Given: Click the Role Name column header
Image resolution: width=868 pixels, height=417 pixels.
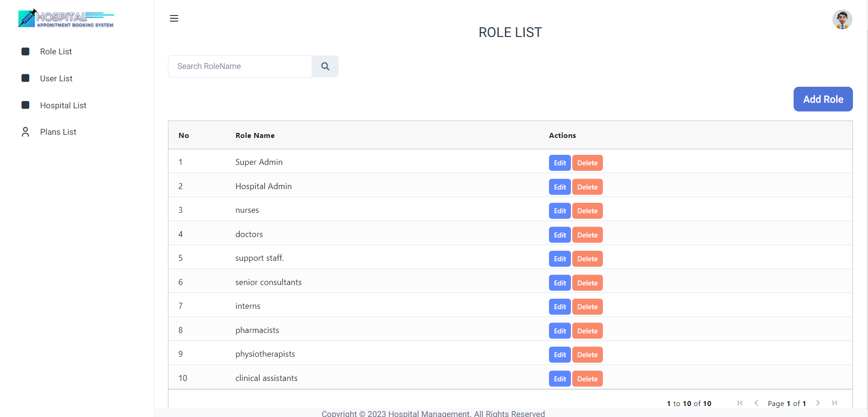Looking at the screenshot, I should pyautogui.click(x=255, y=136).
